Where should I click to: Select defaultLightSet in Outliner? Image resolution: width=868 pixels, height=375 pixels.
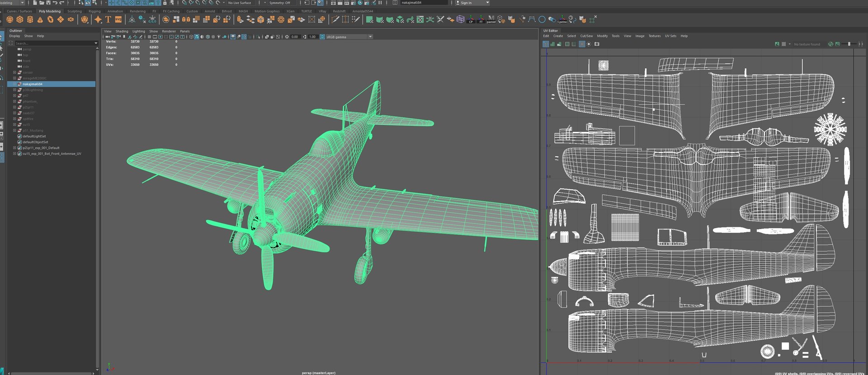tap(34, 136)
